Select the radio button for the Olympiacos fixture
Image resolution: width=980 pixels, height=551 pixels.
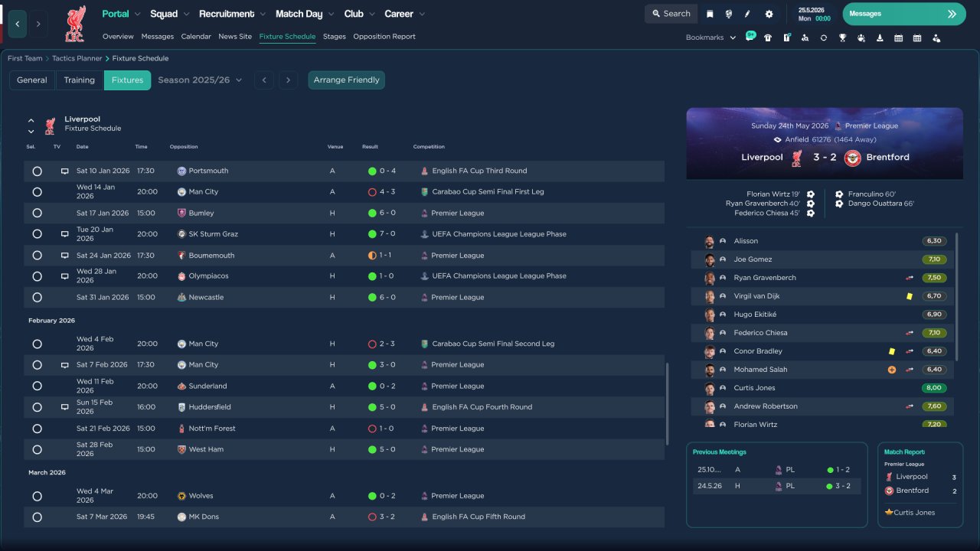(x=37, y=276)
